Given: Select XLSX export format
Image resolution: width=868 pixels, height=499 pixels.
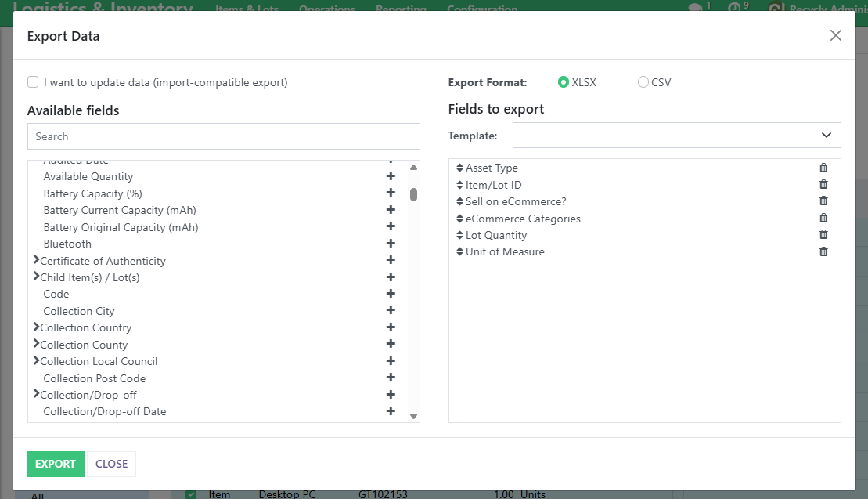Looking at the screenshot, I should (564, 82).
